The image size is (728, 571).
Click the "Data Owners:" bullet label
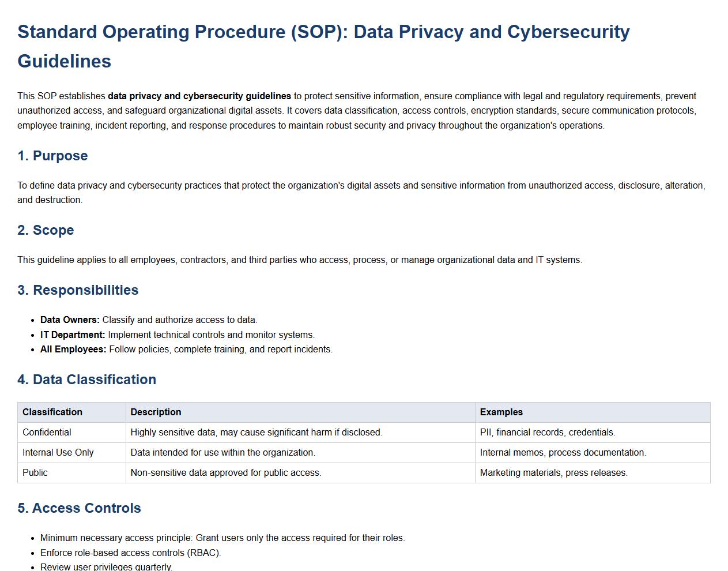point(70,320)
